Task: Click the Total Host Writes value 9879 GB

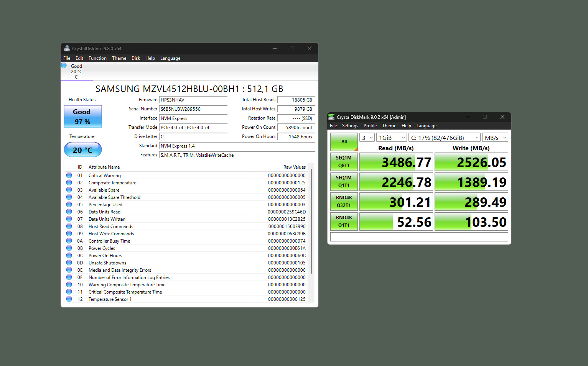Action: click(296, 109)
